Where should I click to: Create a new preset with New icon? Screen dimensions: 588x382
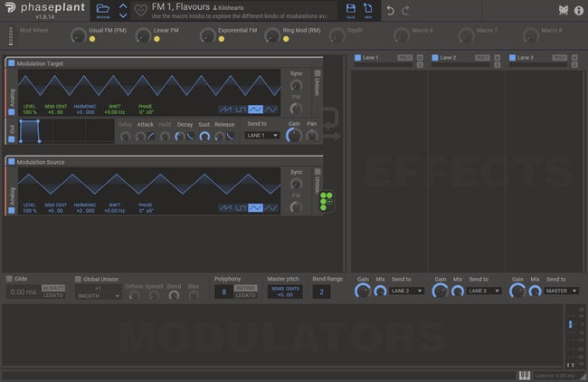click(369, 10)
